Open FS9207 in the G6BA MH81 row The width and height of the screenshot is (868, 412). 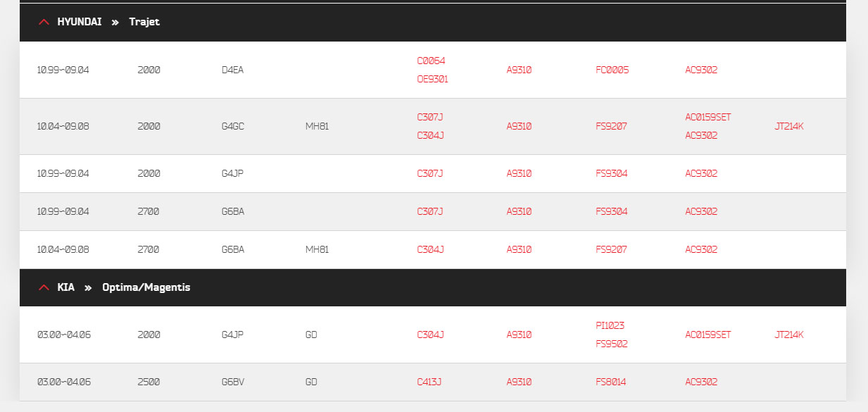[611, 249]
